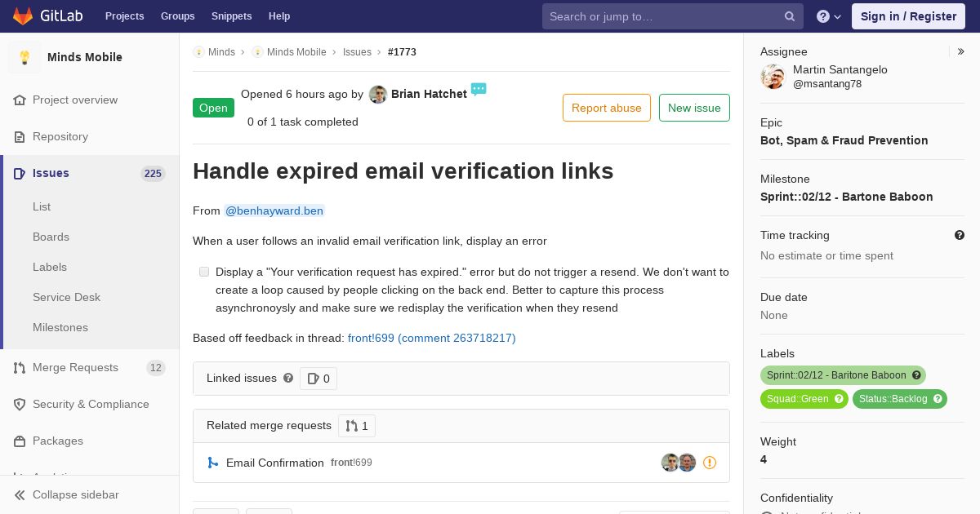This screenshot has width=980, height=514.
Task: Open the Help dropdown with question mark
Action: pos(829,16)
